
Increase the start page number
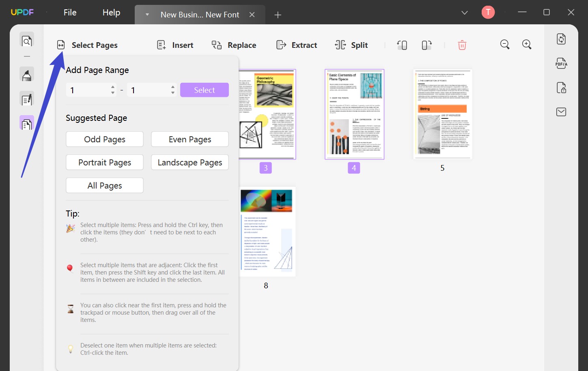pos(113,87)
